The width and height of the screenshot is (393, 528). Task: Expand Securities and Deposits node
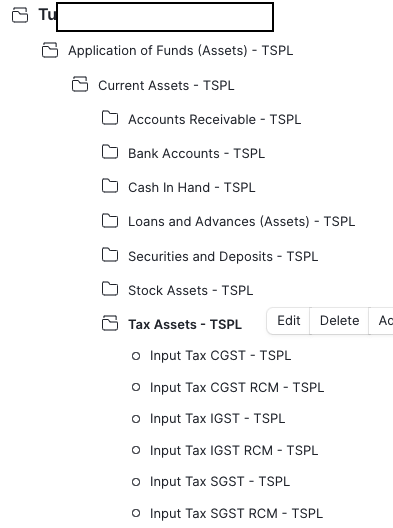[223, 256]
